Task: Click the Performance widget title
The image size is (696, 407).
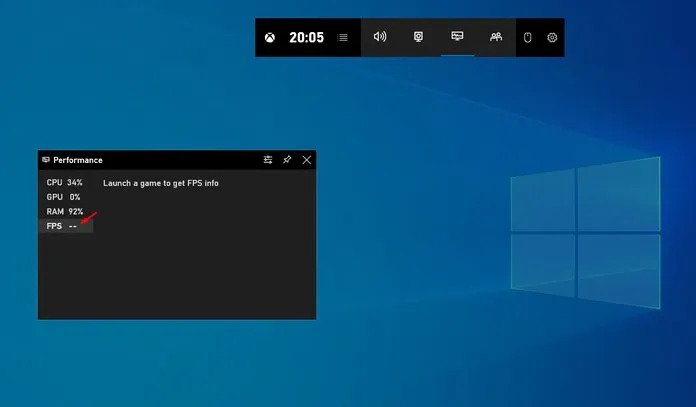Action: pyautogui.click(x=78, y=160)
